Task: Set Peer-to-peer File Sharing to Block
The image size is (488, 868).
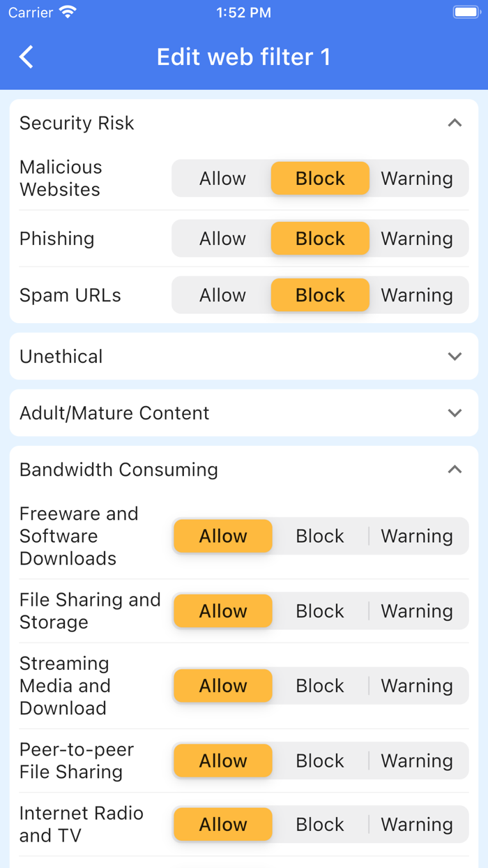Action: 319,761
